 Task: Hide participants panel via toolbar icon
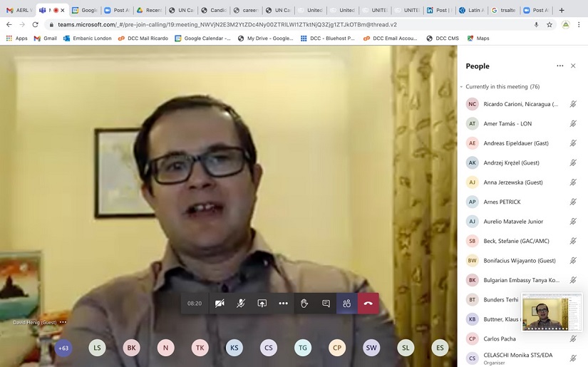[347, 304]
